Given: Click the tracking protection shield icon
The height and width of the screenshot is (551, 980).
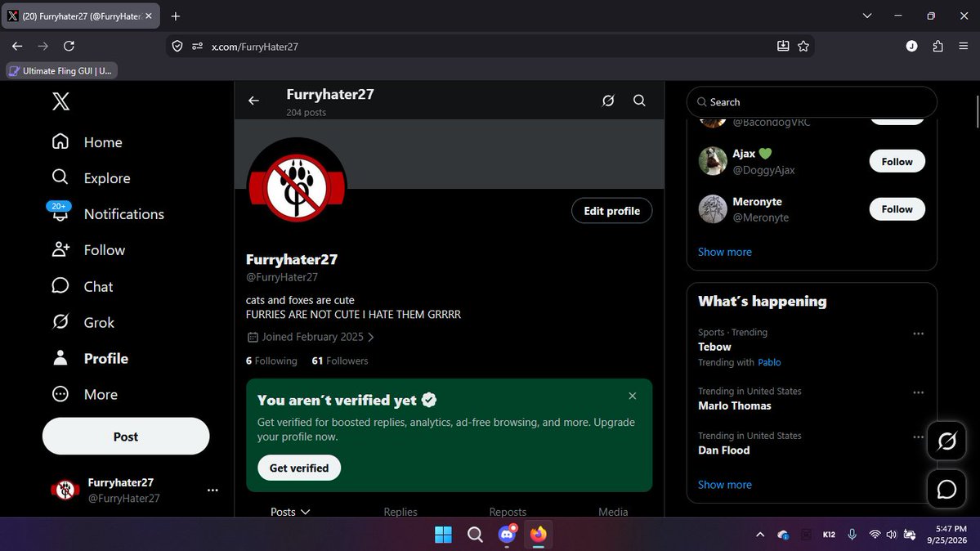Looking at the screenshot, I should 177,47.
